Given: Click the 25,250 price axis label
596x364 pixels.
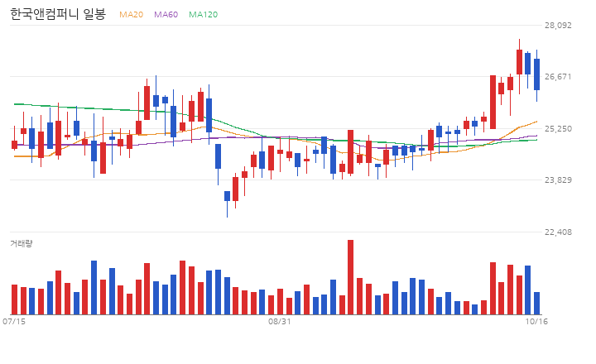Looking at the screenshot, I should [x=558, y=129].
